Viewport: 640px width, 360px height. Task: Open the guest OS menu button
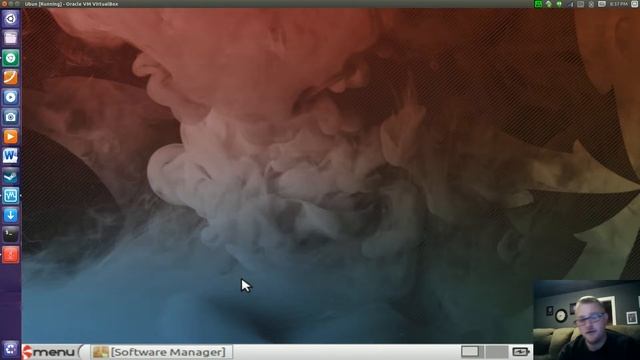pos(50,352)
